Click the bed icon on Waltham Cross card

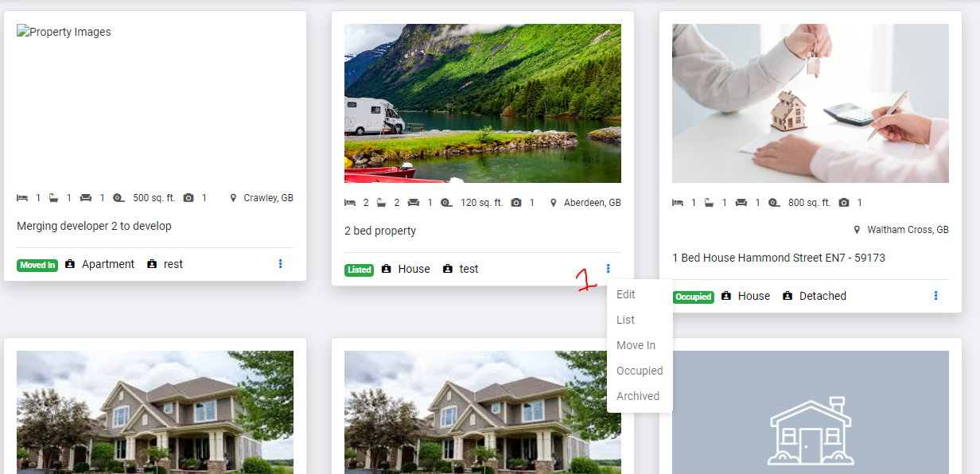(678, 202)
